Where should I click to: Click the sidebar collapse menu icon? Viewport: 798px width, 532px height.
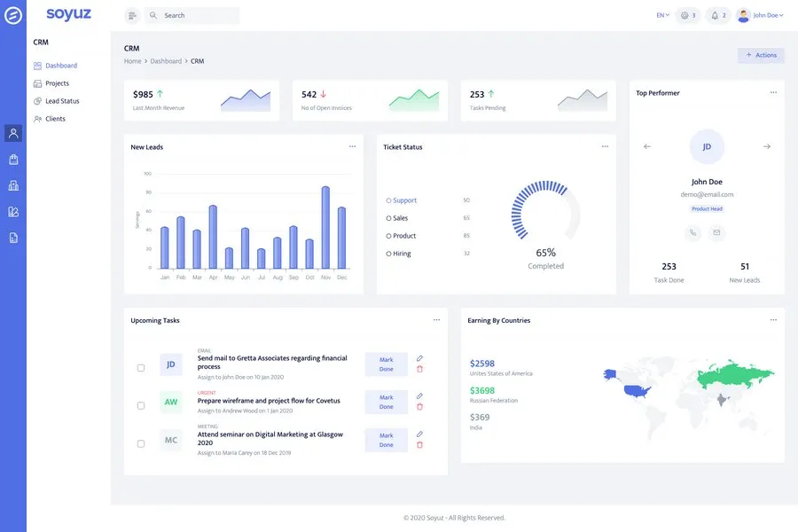click(x=132, y=15)
